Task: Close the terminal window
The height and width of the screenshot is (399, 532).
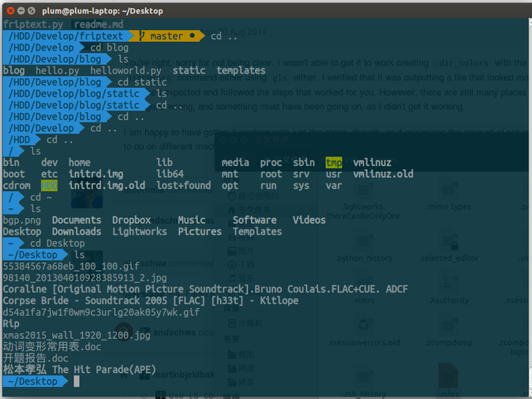Action: [x=9, y=10]
